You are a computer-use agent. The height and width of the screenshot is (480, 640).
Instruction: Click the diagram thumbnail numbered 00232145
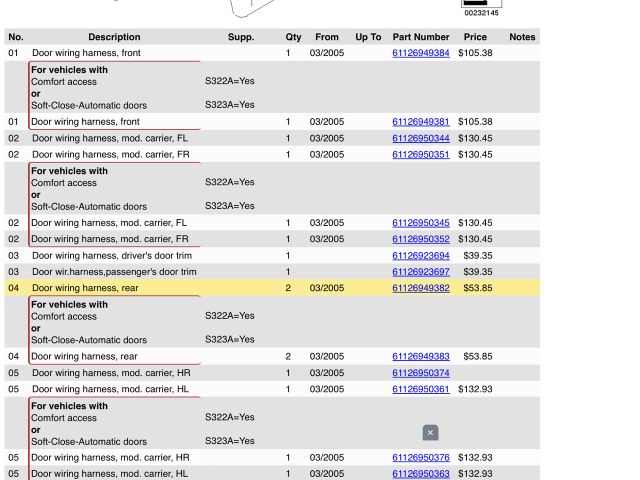[x=481, y=8]
